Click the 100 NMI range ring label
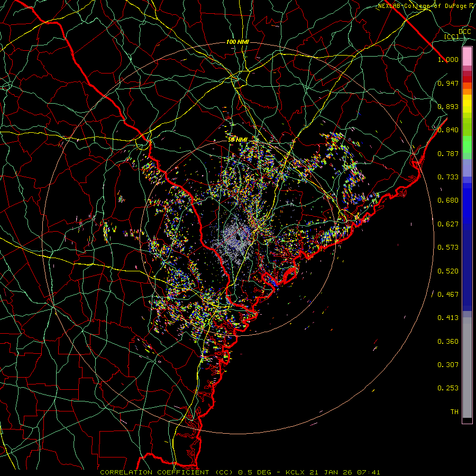This screenshot has height=476, width=476. click(x=237, y=42)
